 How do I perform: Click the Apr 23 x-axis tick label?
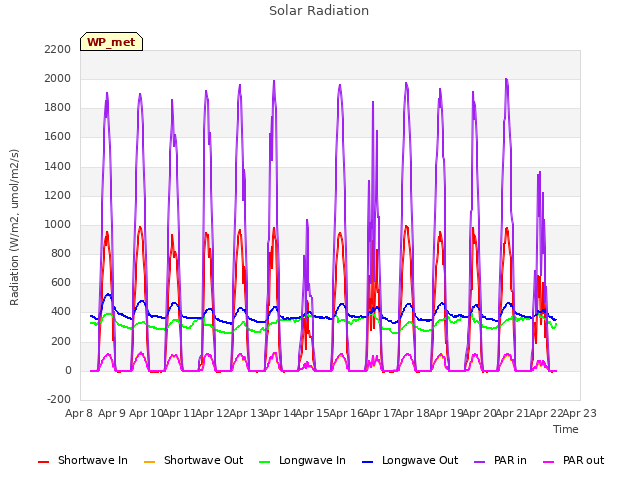click(580, 413)
